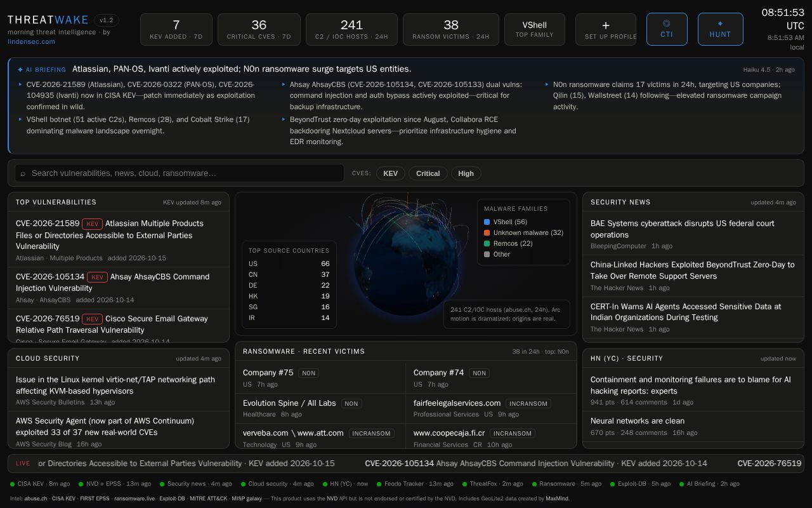
Task: Focus the search vulnerabilities input field
Action: (180, 173)
